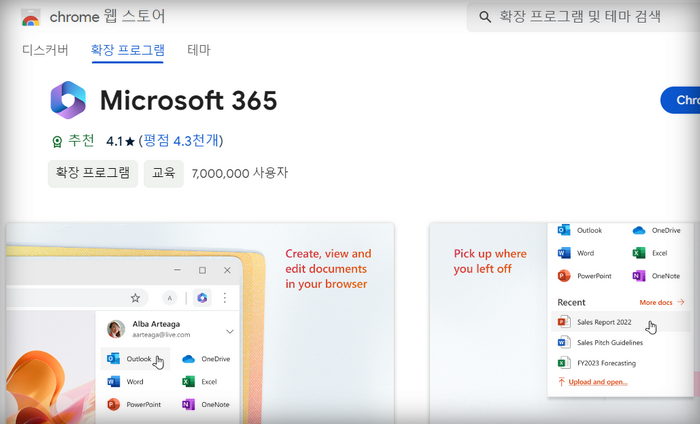Click the PowerPoint icon in second screenshot
700x424 pixels.
coord(564,276)
